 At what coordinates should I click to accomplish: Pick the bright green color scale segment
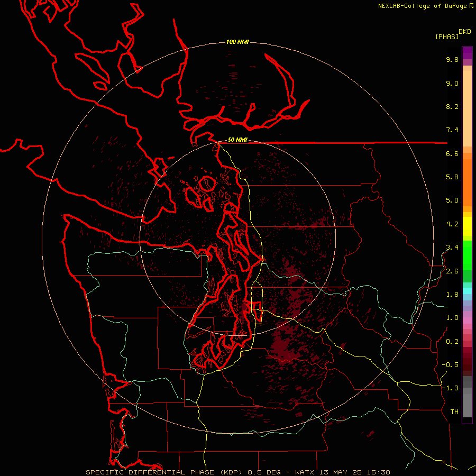(467, 254)
